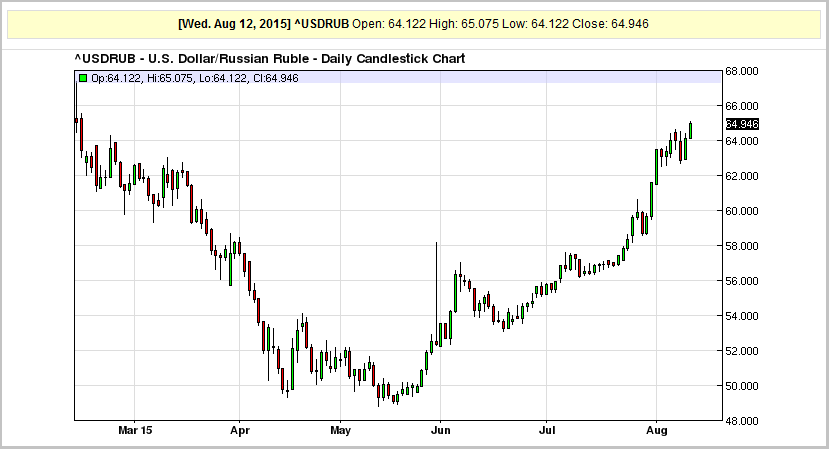Viewport: 829px width, 449px height.
Task: Click the Close: 64.946 text in header
Action: 610,24
